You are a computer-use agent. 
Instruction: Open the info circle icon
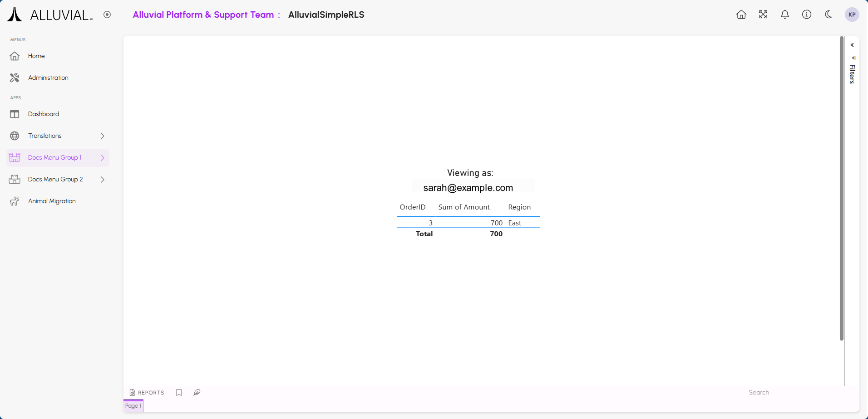click(807, 15)
